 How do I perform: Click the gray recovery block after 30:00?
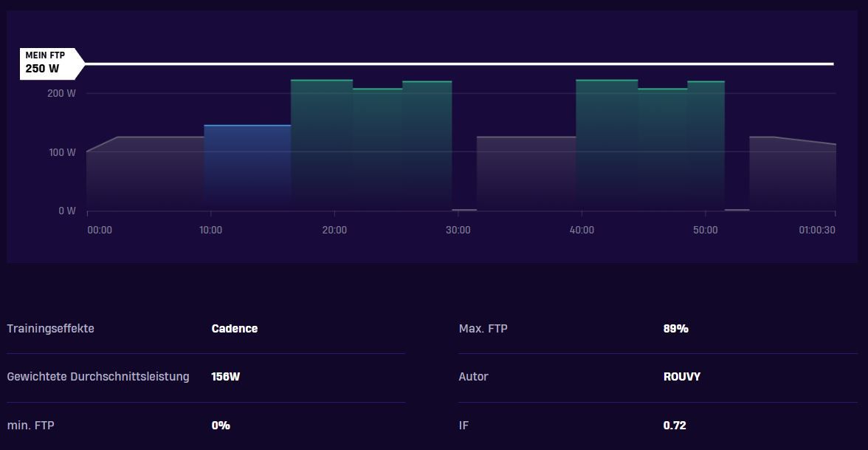(526, 174)
